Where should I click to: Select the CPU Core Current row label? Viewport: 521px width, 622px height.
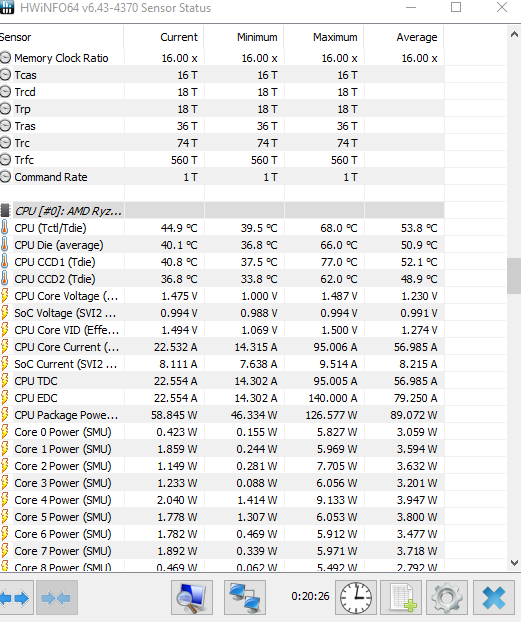[67, 347]
